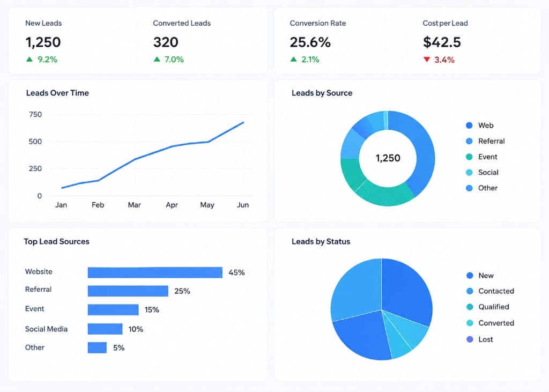Click the Conversion Rate value 25.6%
Image resolution: width=549 pixels, height=392 pixels.
point(310,42)
